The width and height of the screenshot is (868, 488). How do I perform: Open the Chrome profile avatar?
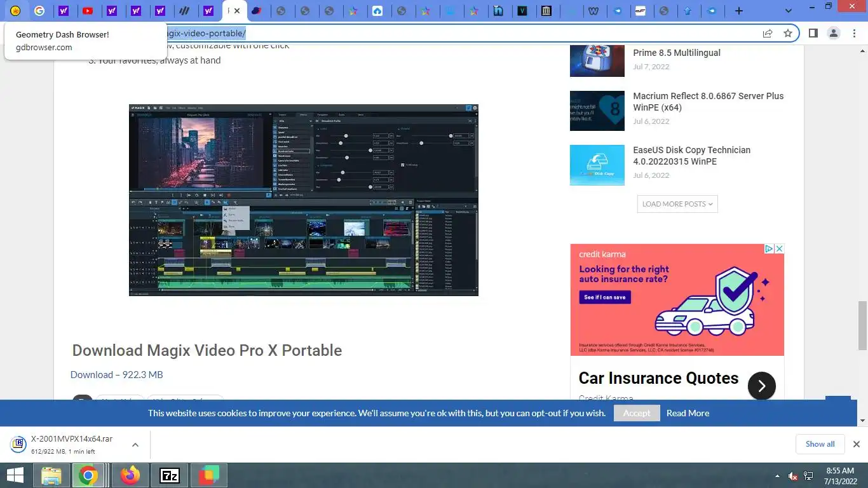click(x=833, y=33)
